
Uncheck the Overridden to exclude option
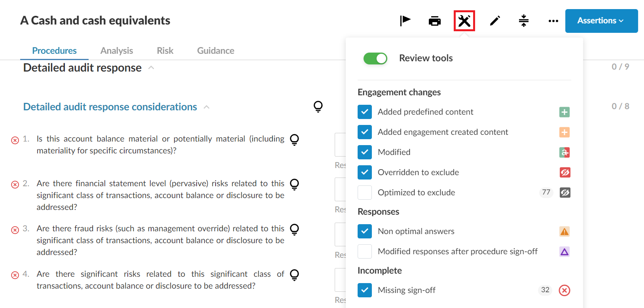pos(364,172)
